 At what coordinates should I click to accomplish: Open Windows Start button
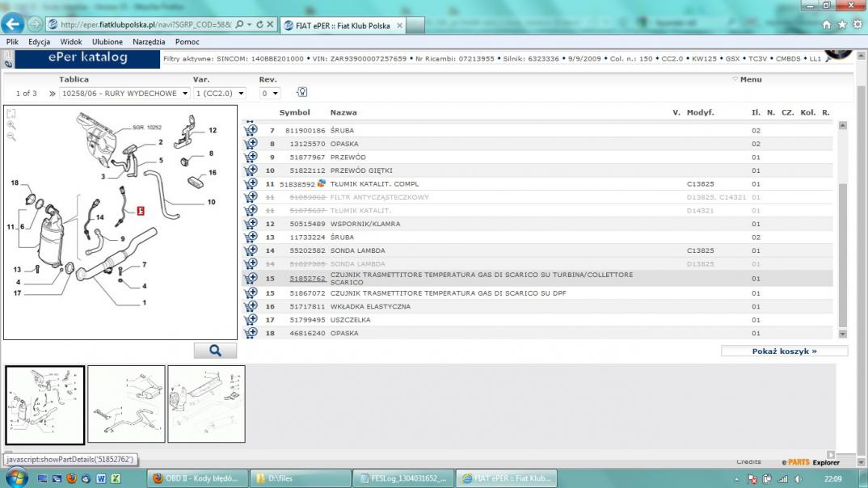(17, 478)
